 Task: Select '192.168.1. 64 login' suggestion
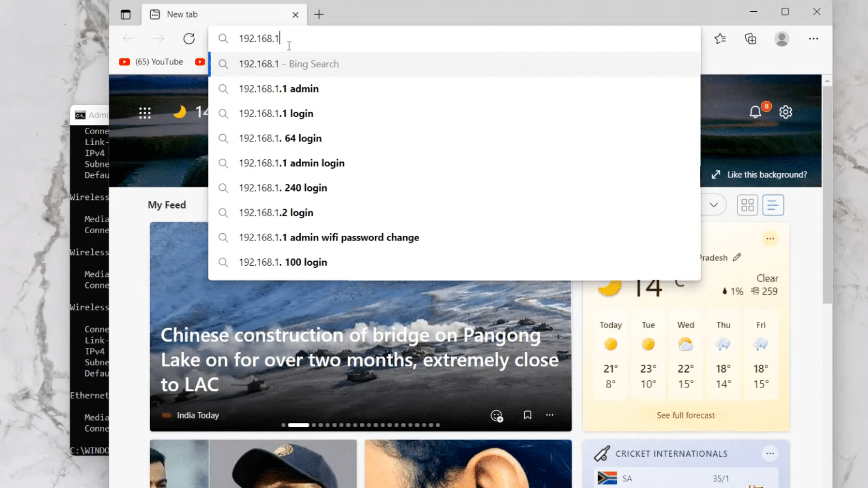point(454,139)
